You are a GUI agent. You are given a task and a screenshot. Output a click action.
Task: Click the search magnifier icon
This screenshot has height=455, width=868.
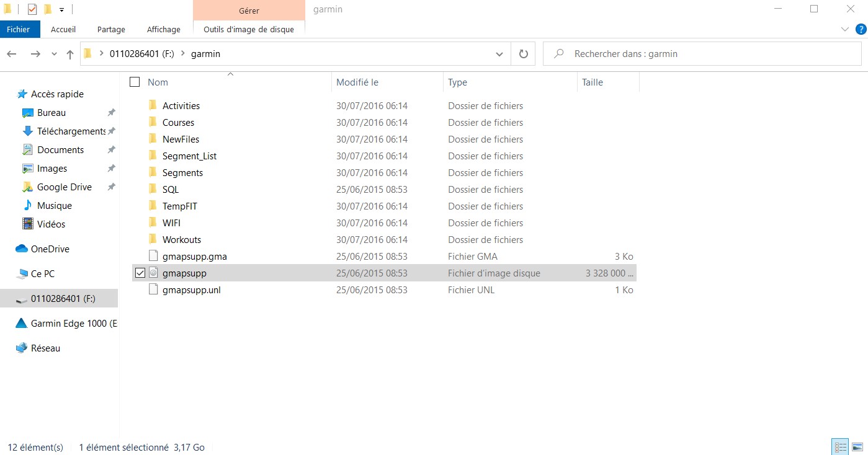click(558, 54)
